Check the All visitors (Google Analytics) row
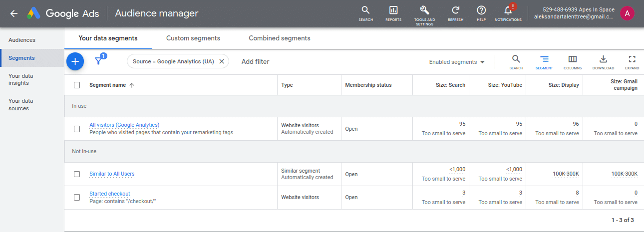Screen dimensions: 644x232 click(77, 129)
